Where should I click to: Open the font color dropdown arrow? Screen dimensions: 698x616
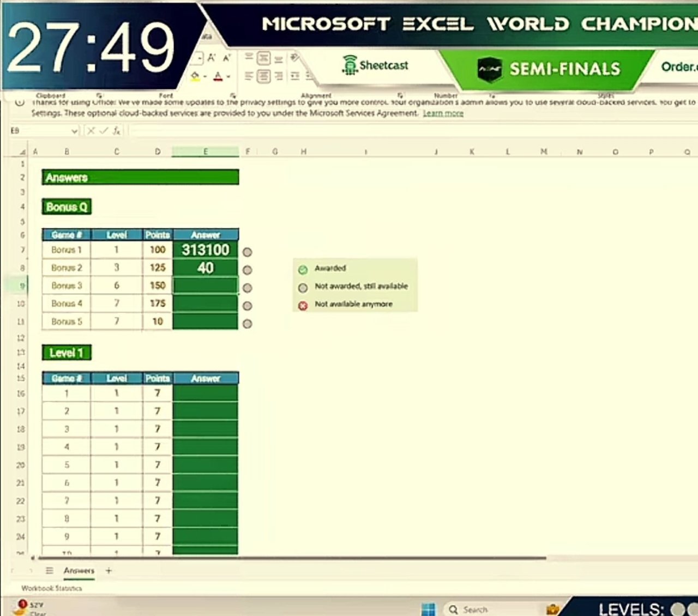click(x=228, y=77)
